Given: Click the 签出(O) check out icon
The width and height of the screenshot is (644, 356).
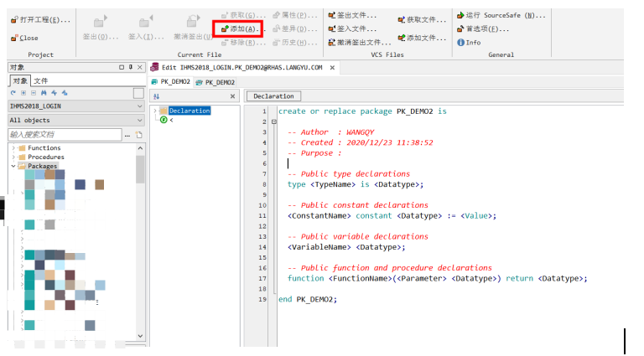Looking at the screenshot, I should pos(101,21).
